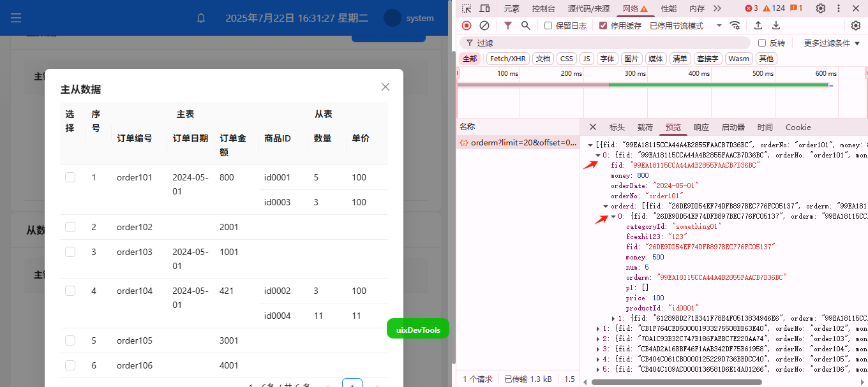
Task: Select checkbox for order104 row
Action: 70,291
